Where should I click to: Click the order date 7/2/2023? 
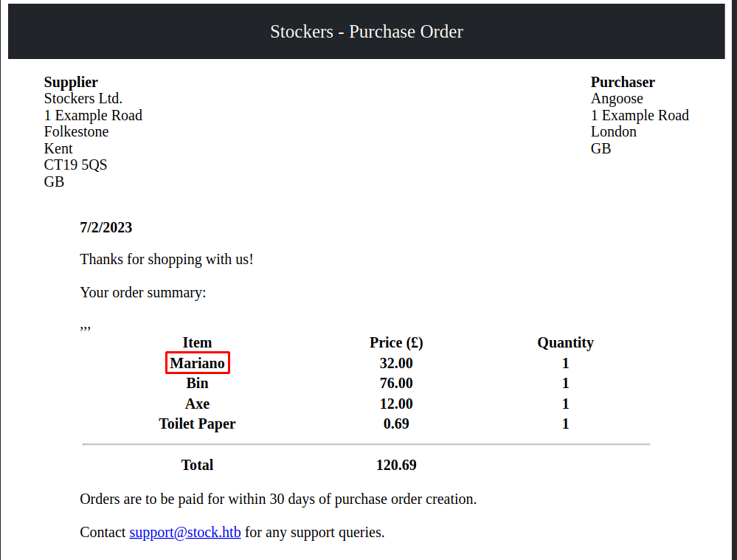click(106, 227)
